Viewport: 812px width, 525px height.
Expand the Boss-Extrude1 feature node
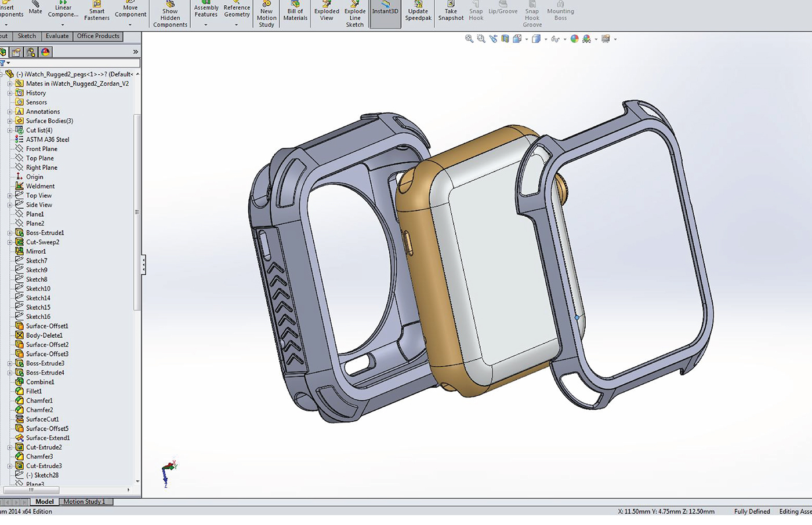coord(10,233)
